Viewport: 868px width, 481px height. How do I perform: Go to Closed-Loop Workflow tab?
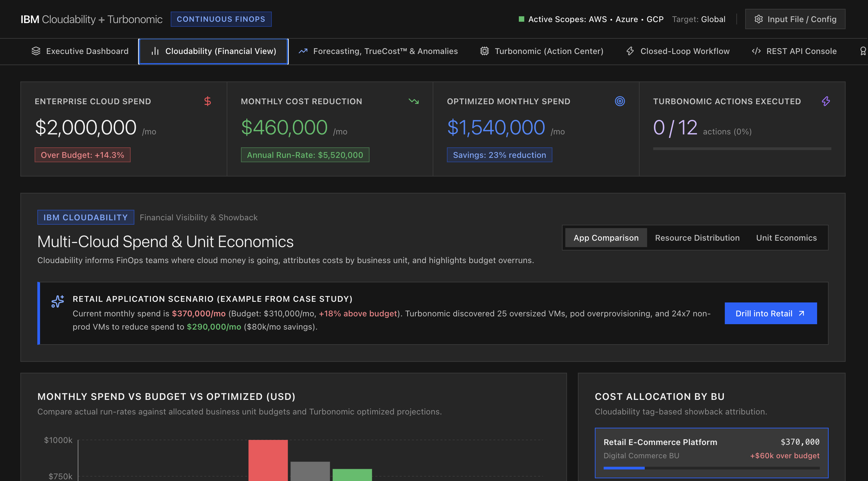[x=678, y=51]
